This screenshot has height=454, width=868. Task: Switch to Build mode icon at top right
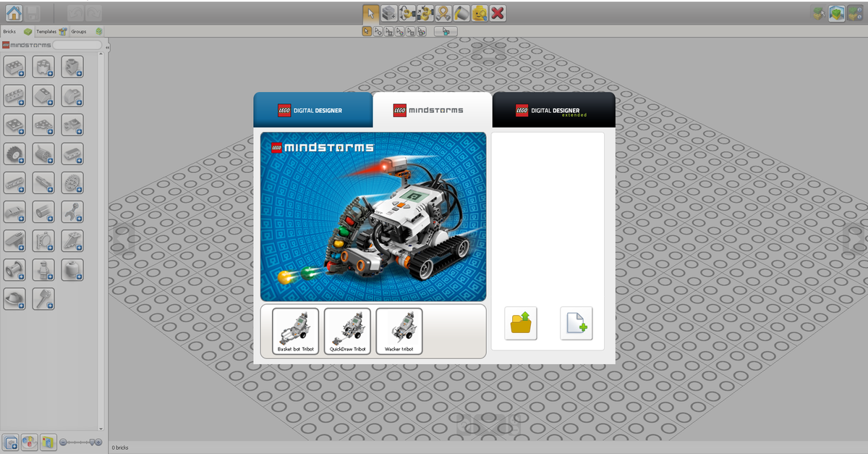click(819, 12)
